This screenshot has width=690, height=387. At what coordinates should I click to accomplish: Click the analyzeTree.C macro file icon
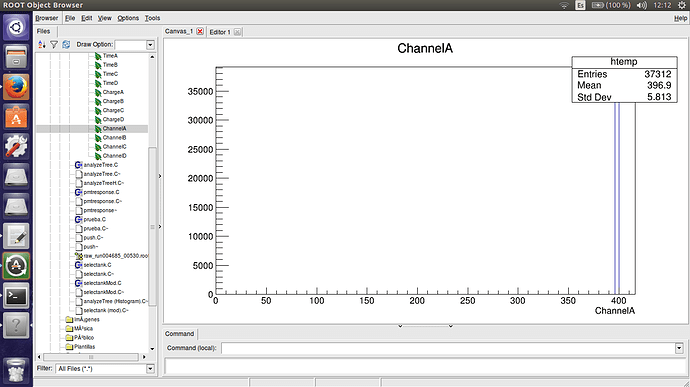[x=78, y=165]
